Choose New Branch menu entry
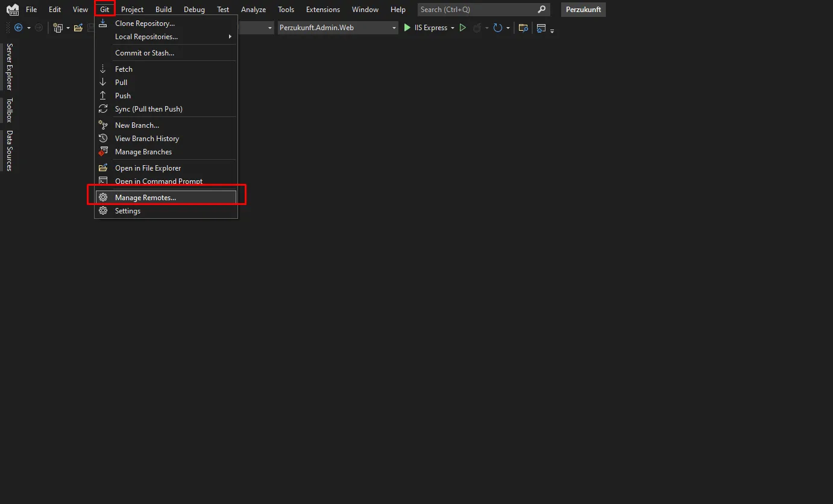Screen dimensions: 833x504 click(166, 125)
